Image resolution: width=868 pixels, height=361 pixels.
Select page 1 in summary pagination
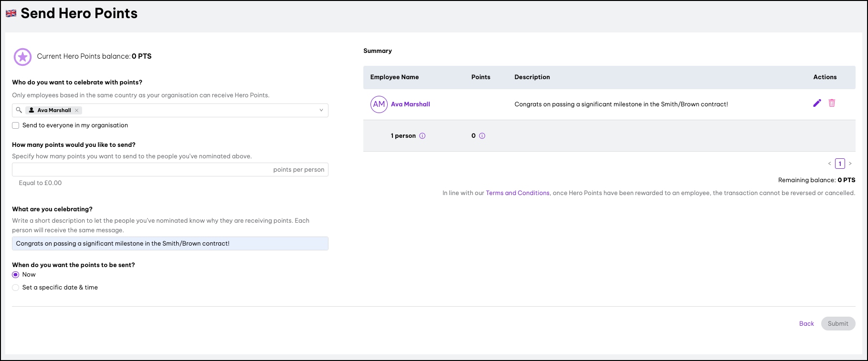(x=840, y=164)
